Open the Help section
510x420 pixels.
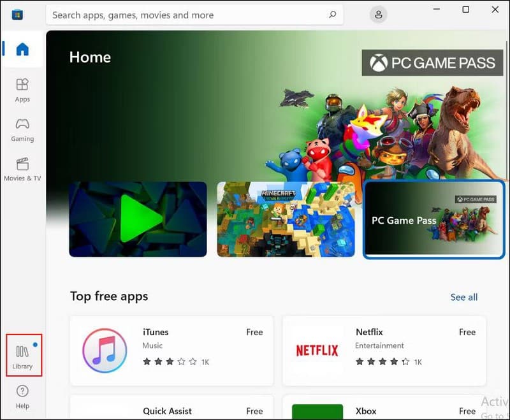pyautogui.click(x=23, y=395)
